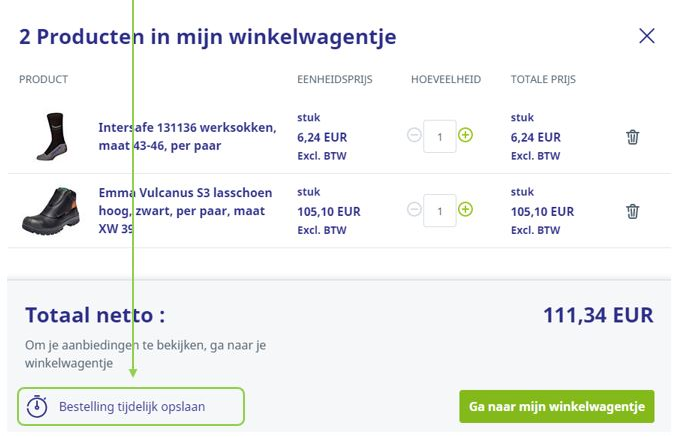Go to Ga naar mijn winkelwagentje
The image size is (680, 437).
(556, 407)
